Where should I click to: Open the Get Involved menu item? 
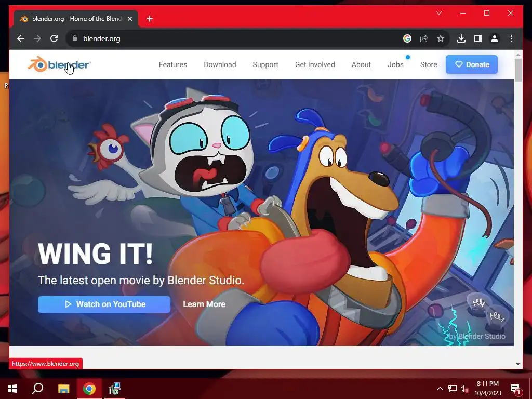click(315, 64)
